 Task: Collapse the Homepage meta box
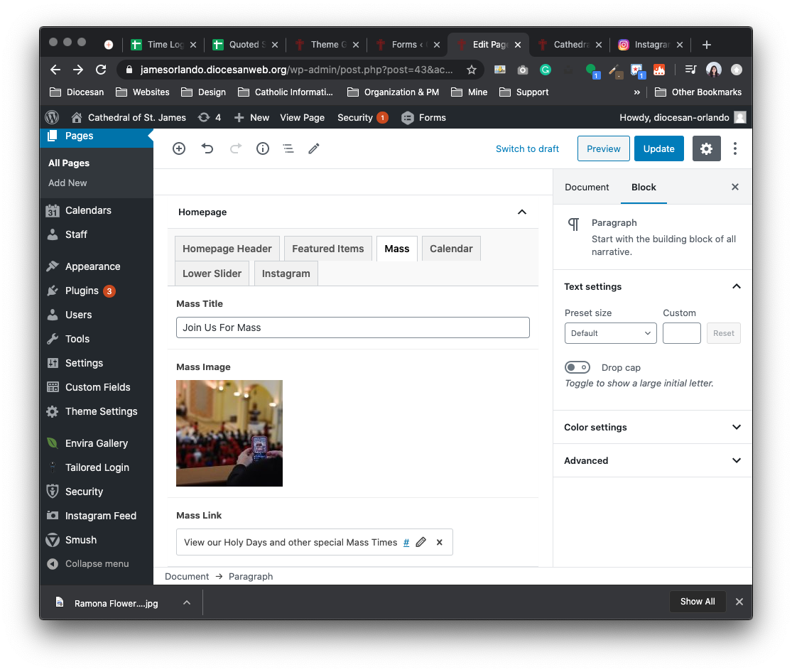(x=522, y=212)
